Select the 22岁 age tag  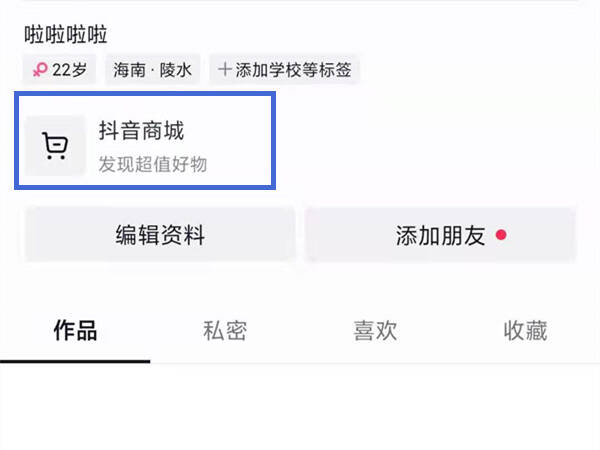59,70
